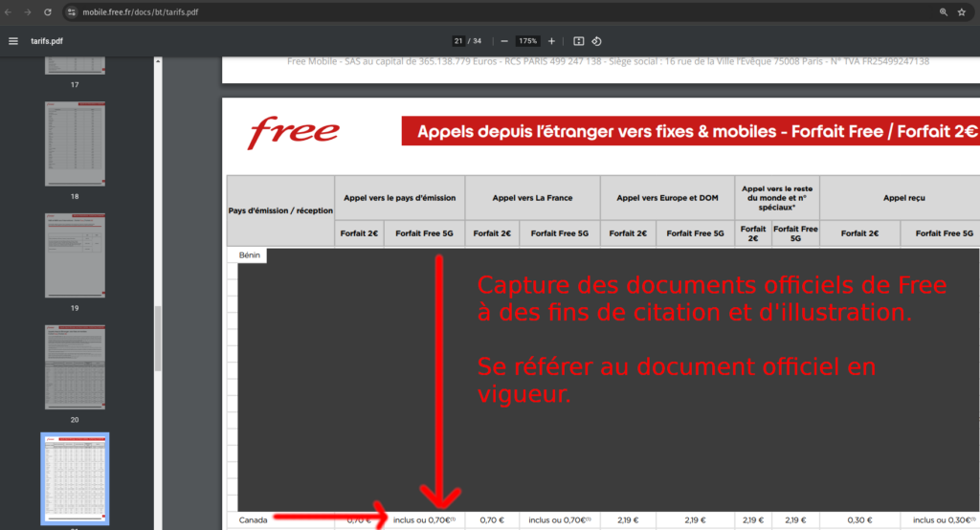Click the browser forward arrow
The height and width of the screenshot is (530, 980).
coord(28,11)
